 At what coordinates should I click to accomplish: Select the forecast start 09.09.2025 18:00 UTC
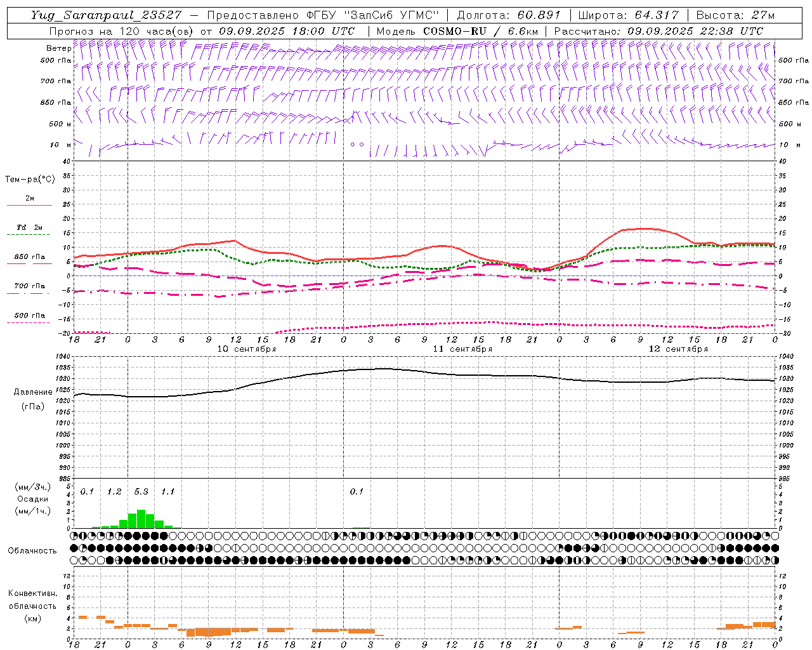click(287, 31)
